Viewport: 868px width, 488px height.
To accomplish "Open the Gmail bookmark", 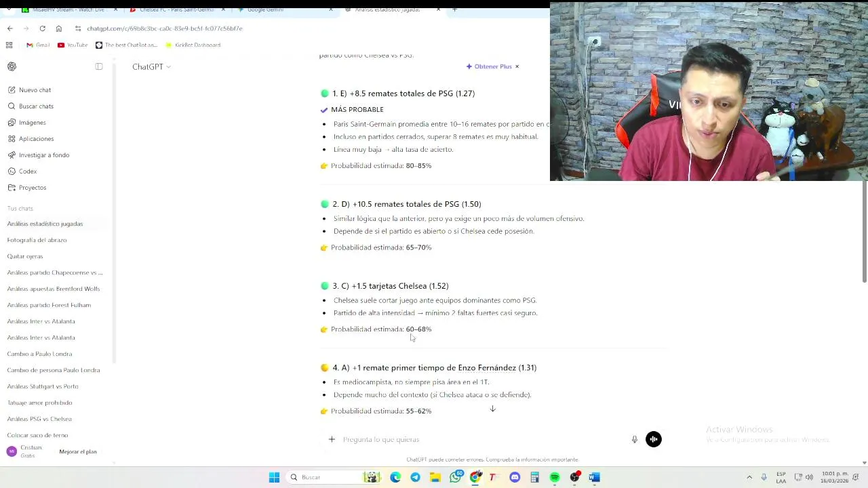I will tap(38, 45).
